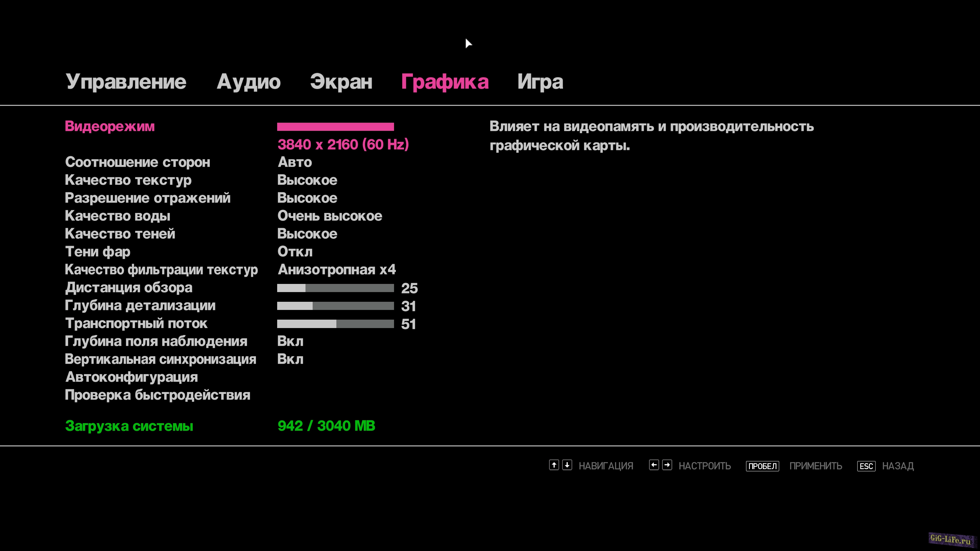Click the up arrow navigation key icon

554,465
